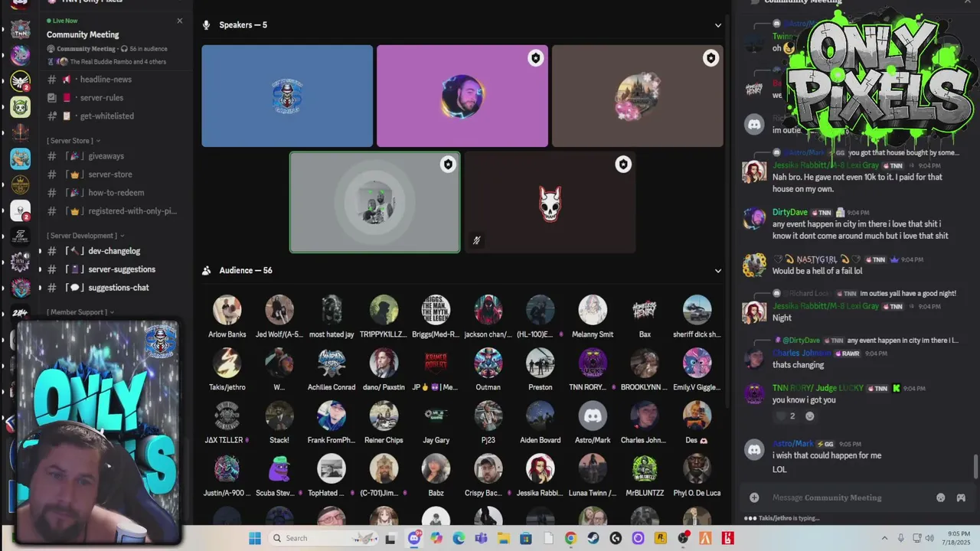
Task: Click the moderator badge on brown speaker tile
Action: pyautogui.click(x=710, y=58)
